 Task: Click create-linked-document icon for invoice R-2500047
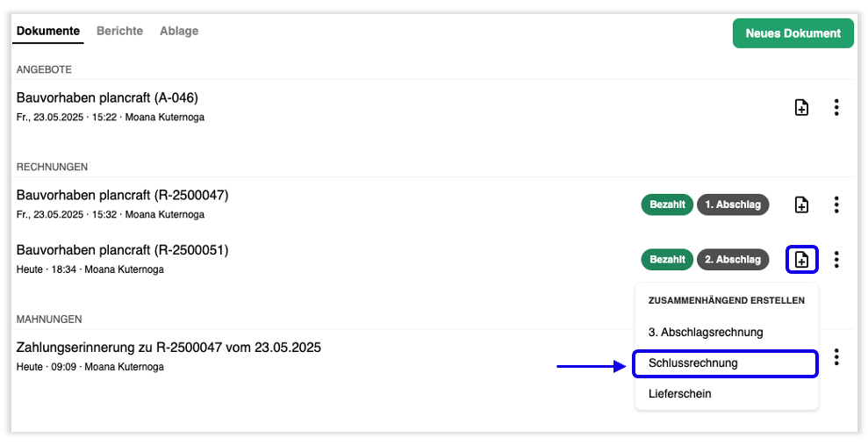point(801,205)
